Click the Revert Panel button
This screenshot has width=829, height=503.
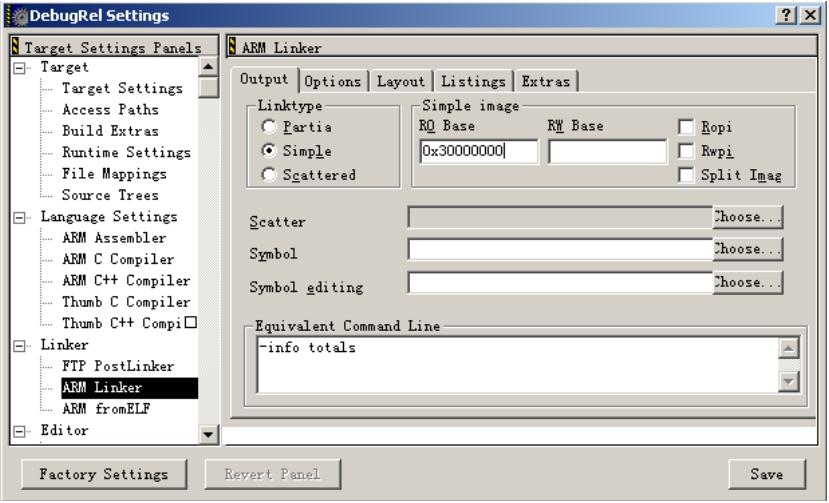click(x=272, y=474)
